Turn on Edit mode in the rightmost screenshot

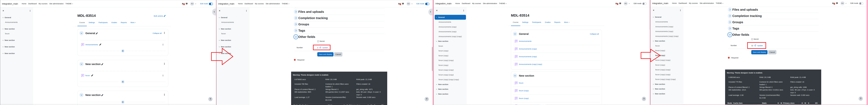click(861, 3)
